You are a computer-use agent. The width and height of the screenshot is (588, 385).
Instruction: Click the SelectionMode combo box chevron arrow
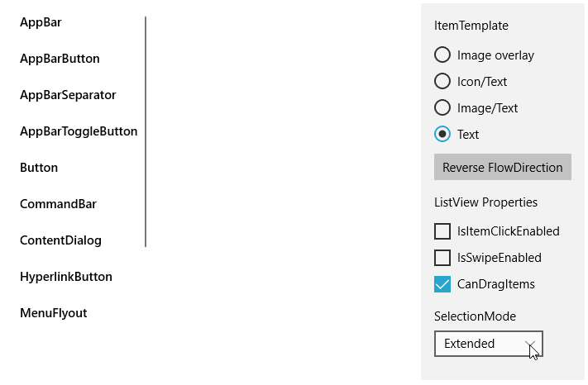tap(530, 344)
